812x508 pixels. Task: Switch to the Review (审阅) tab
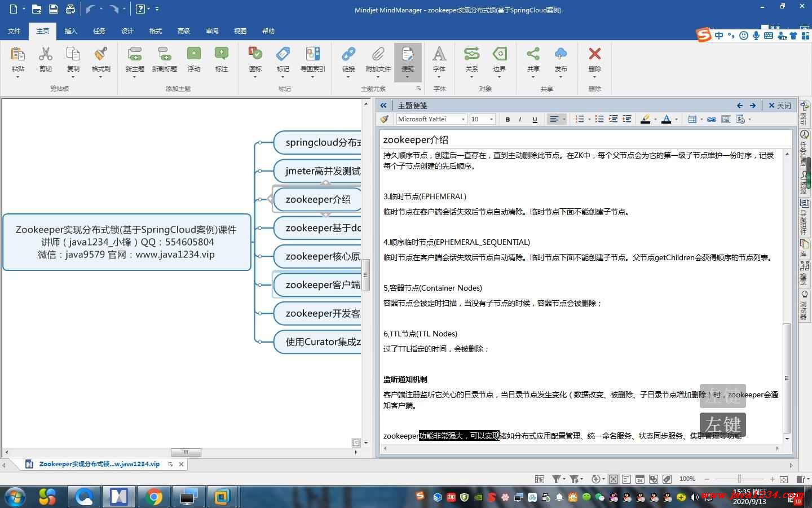pos(212,31)
